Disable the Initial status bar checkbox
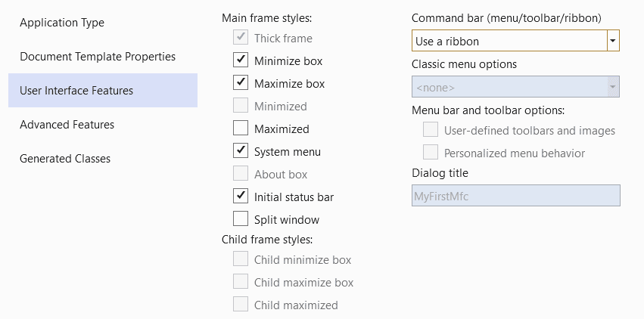Image resolution: width=644 pixels, height=319 pixels. click(x=241, y=197)
